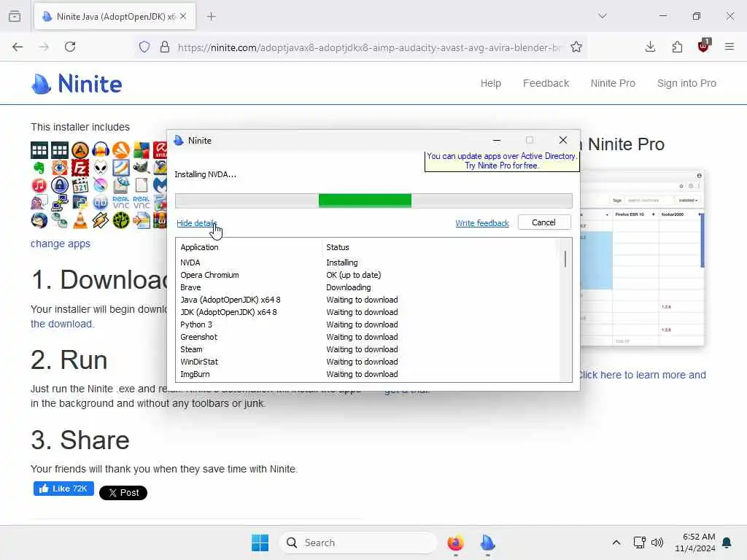Open the Firefox downloads panel
This screenshot has height=560, width=747.
pyautogui.click(x=650, y=47)
